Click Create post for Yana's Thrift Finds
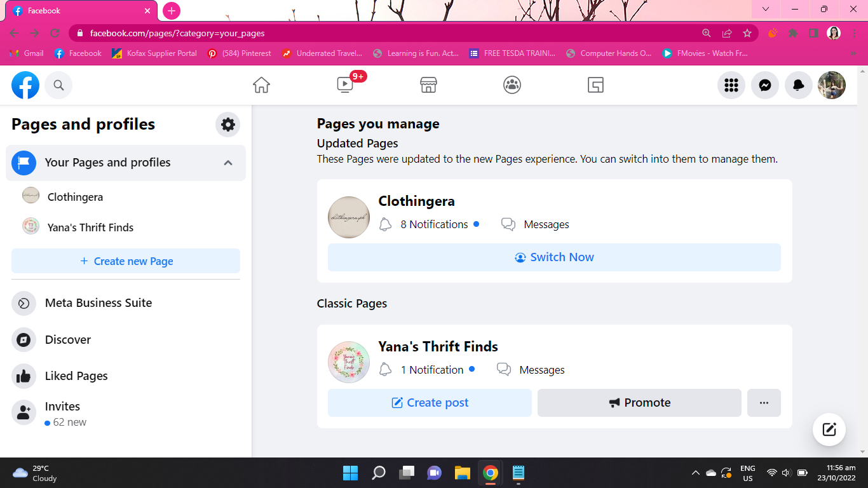The image size is (868, 488). 430,403
